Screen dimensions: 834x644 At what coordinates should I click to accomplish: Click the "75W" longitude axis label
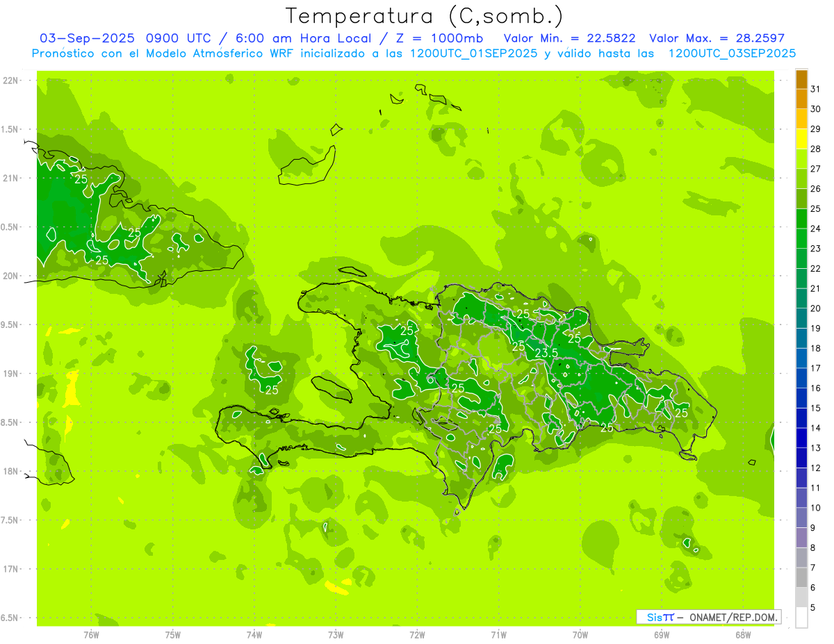coord(172,635)
